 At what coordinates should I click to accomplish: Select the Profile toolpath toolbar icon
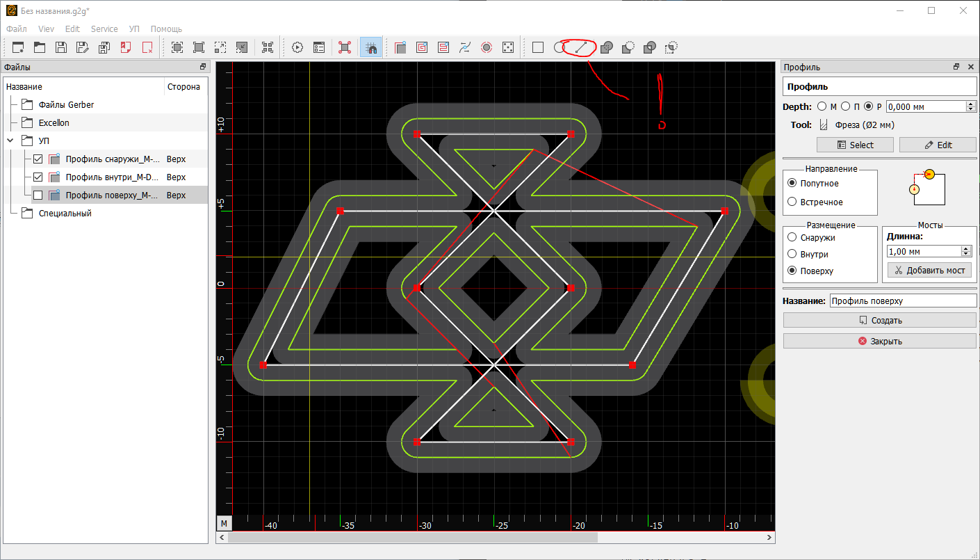point(400,47)
